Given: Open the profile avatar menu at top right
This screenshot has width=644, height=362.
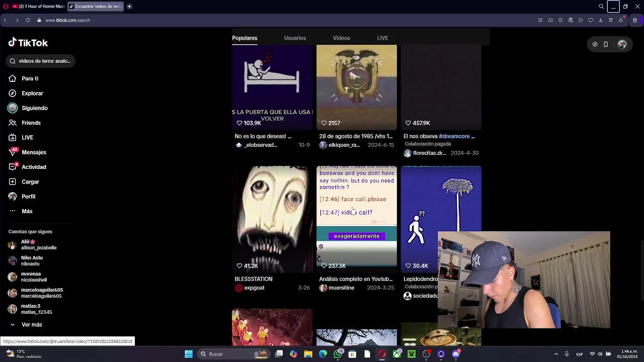Looking at the screenshot, I should 622,44.
